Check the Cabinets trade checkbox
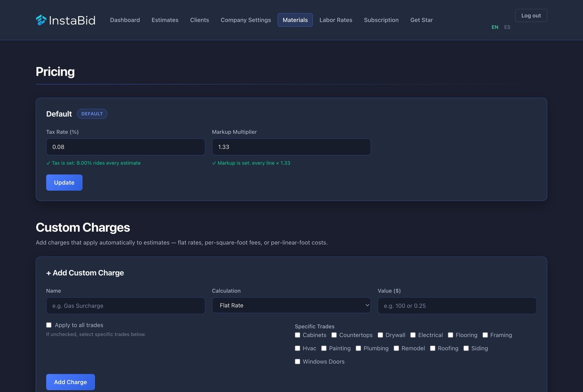The width and height of the screenshot is (583, 392). 297,335
